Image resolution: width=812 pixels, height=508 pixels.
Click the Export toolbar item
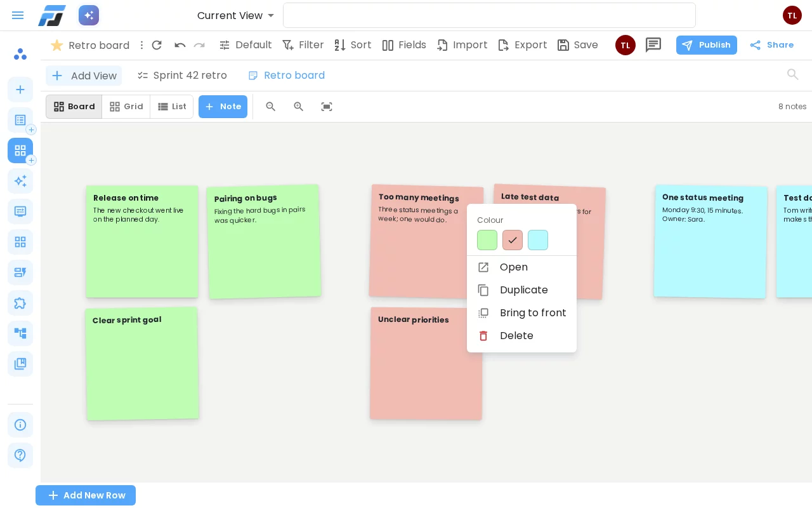pos(522,45)
